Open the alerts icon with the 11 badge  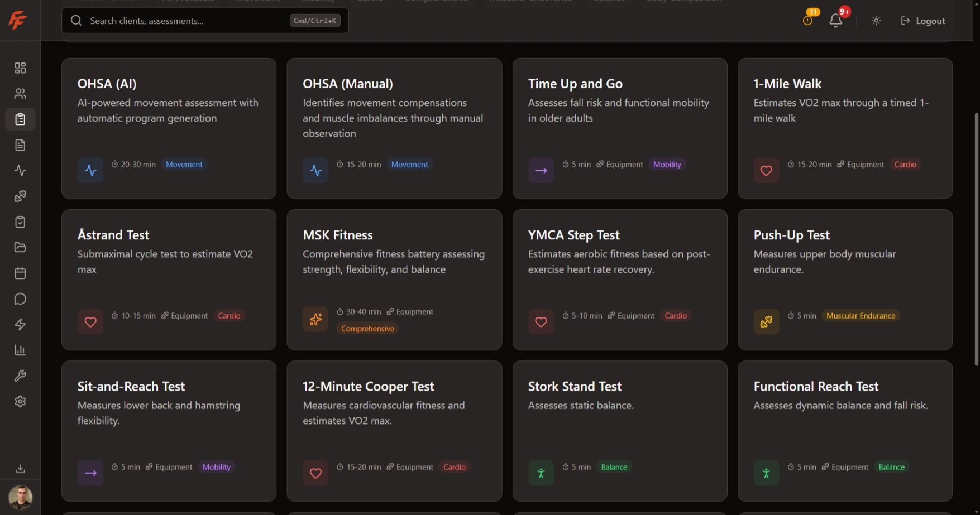[807, 20]
